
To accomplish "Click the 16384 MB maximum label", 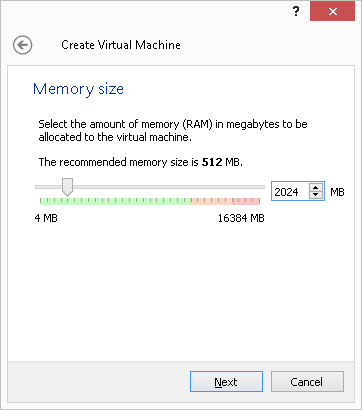I will 241,218.
